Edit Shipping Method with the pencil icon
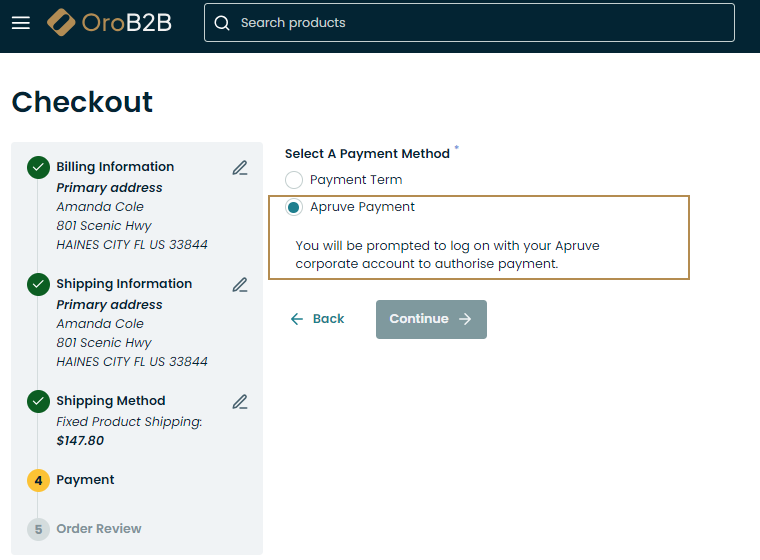The height and width of the screenshot is (560, 760). click(240, 402)
